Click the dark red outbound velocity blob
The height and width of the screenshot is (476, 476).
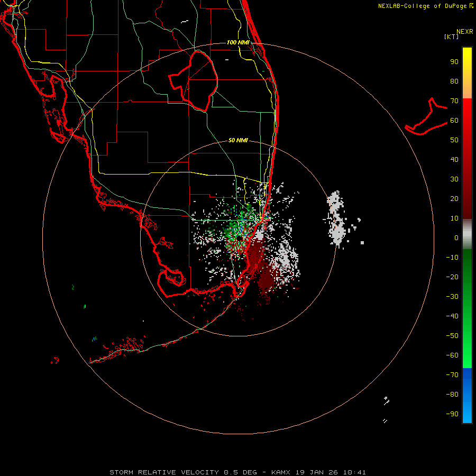click(261, 267)
